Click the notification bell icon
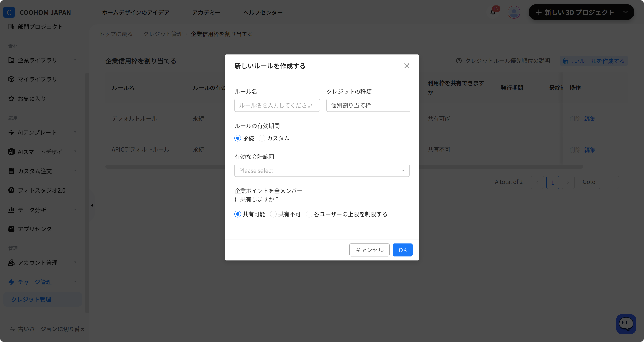This screenshot has height=342, width=644. tap(493, 12)
